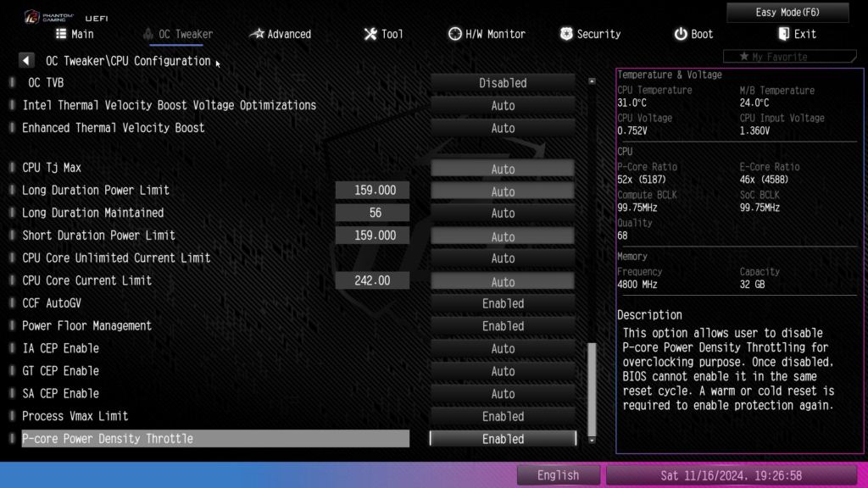The image size is (868, 488).
Task: Open SA CEP Enable Auto dropdown
Action: pos(503,394)
